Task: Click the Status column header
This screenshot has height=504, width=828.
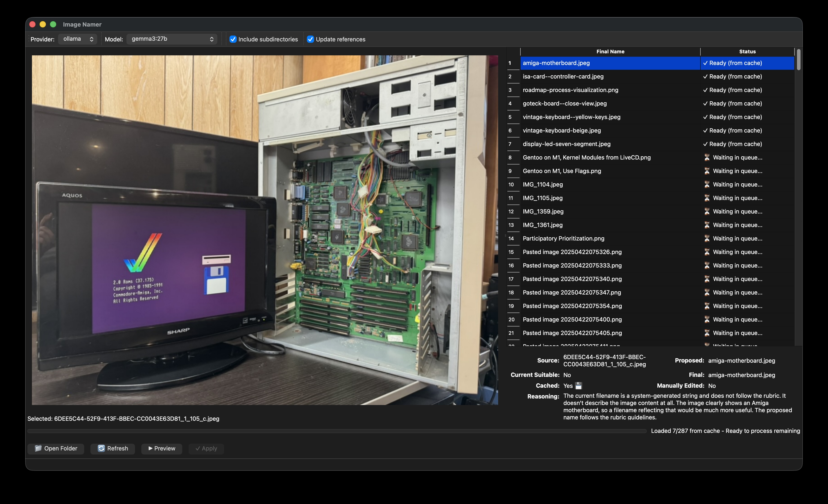Action: tap(747, 51)
